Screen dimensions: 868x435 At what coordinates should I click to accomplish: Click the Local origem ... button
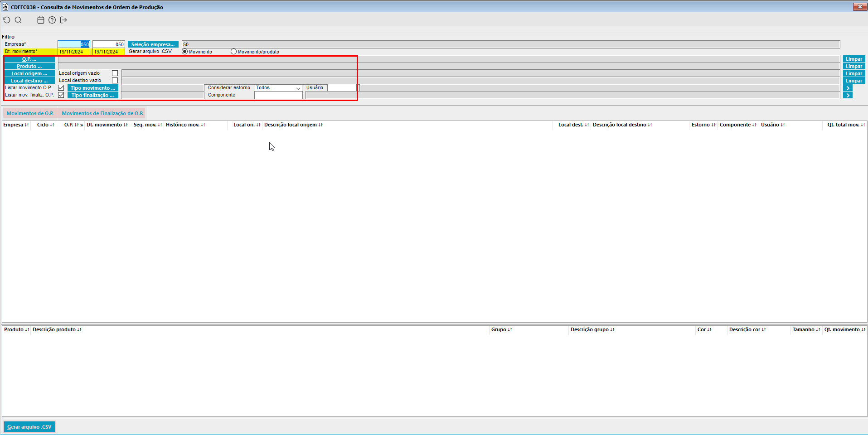(29, 73)
